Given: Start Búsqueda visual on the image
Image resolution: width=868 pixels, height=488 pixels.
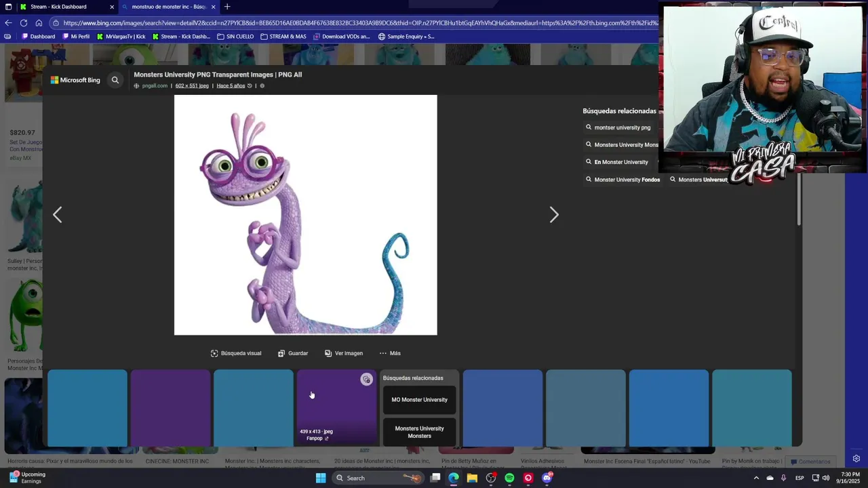Looking at the screenshot, I should [x=236, y=353].
